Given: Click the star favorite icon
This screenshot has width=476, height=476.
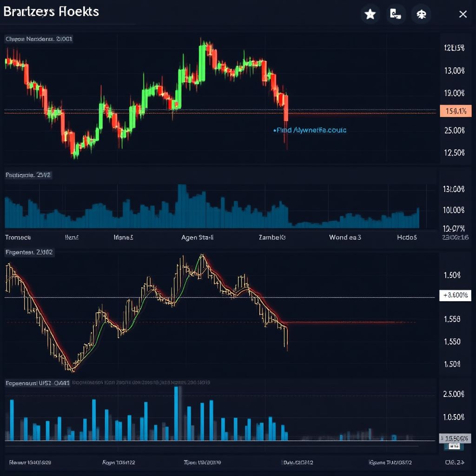Looking at the screenshot, I should pos(370,14).
